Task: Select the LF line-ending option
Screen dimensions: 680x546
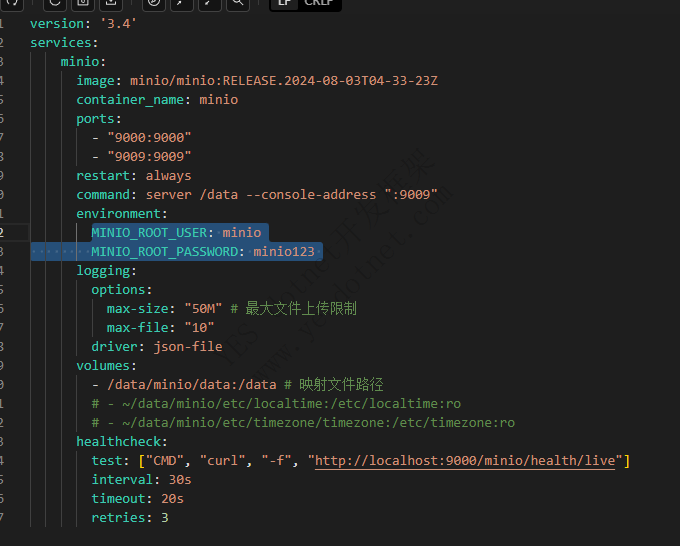Action: point(284,3)
